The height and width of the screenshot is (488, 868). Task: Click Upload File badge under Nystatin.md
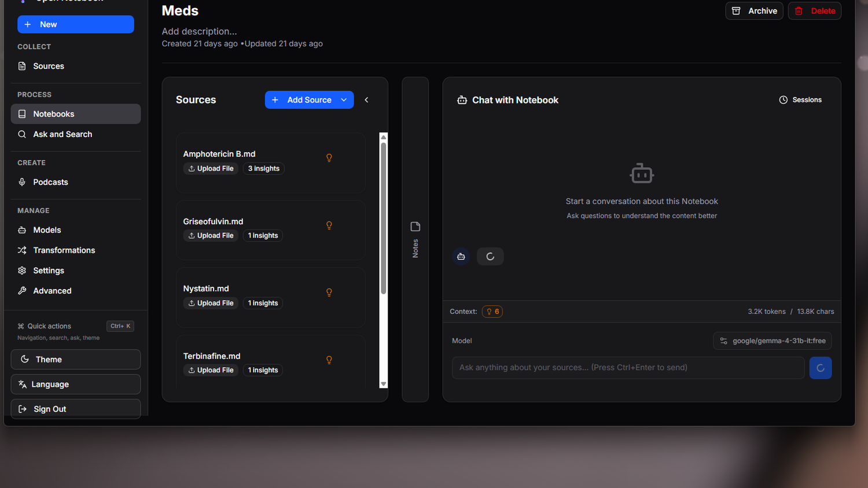[211, 303]
